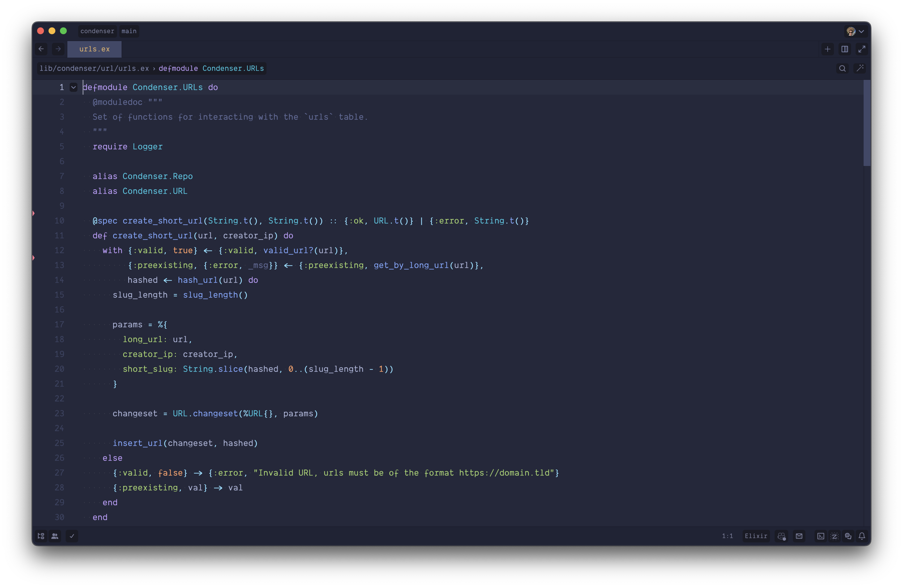Click the lib/condenser/url/urls.ex breadcrumb path

94,68
